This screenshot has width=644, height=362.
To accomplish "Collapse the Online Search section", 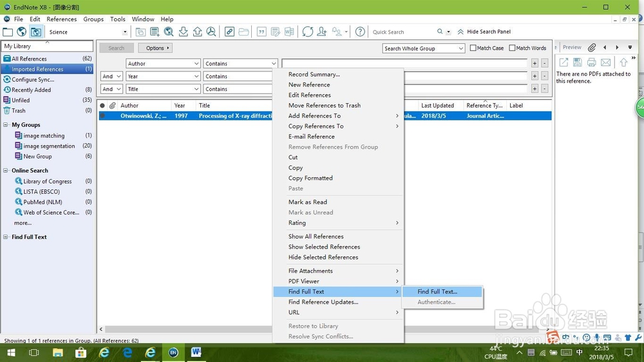I will click(6, 171).
